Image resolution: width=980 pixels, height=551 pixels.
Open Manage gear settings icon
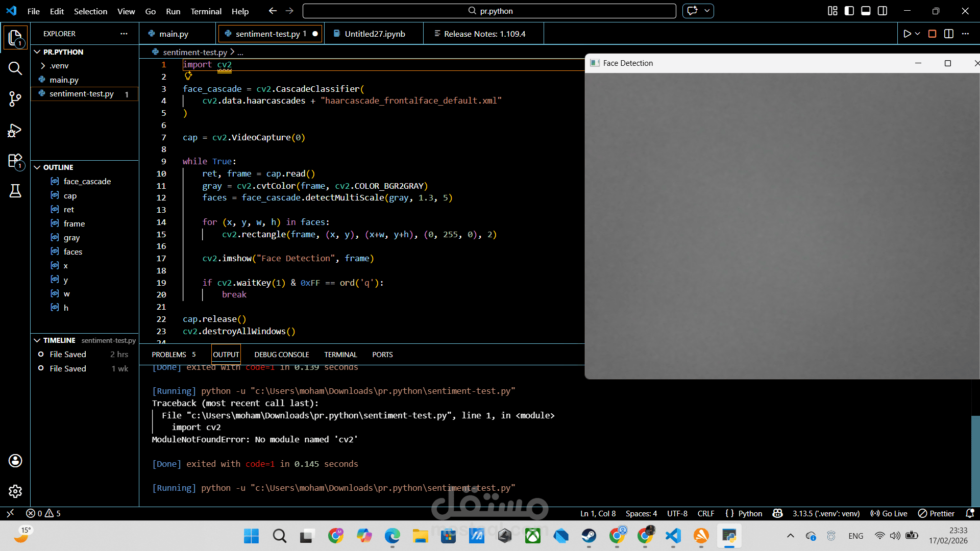coord(15,491)
